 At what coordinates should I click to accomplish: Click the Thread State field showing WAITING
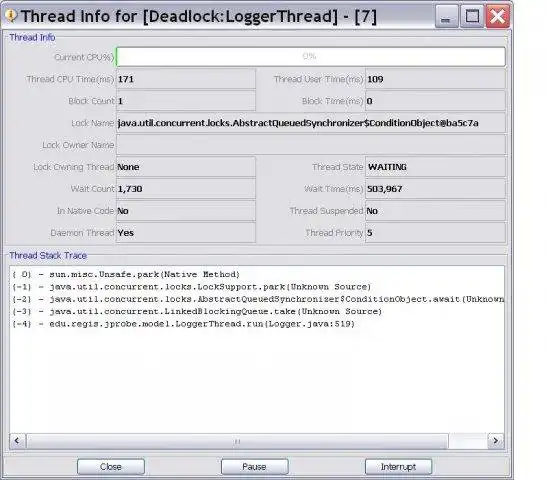click(435, 167)
